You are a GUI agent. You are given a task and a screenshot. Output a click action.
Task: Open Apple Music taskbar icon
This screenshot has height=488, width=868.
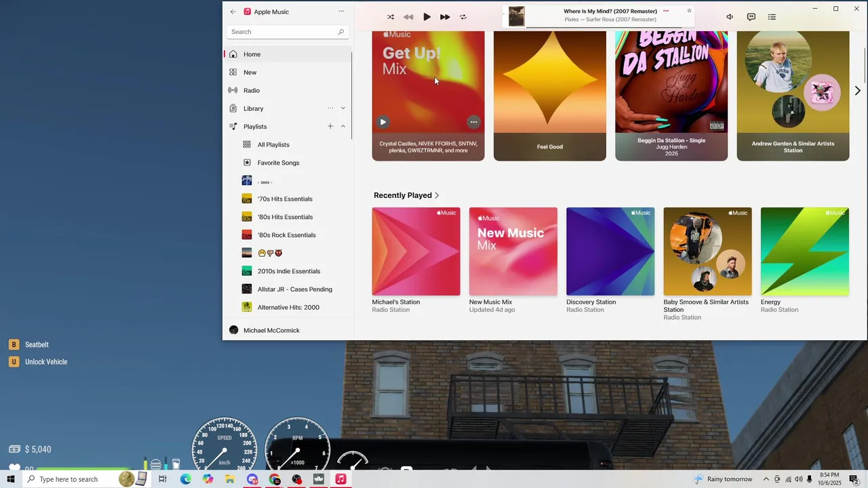[x=340, y=479]
